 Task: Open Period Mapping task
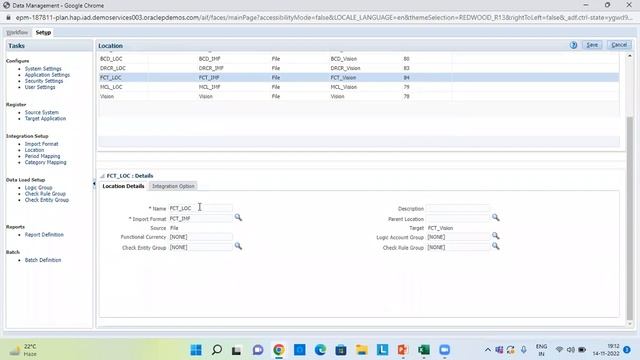42,156
